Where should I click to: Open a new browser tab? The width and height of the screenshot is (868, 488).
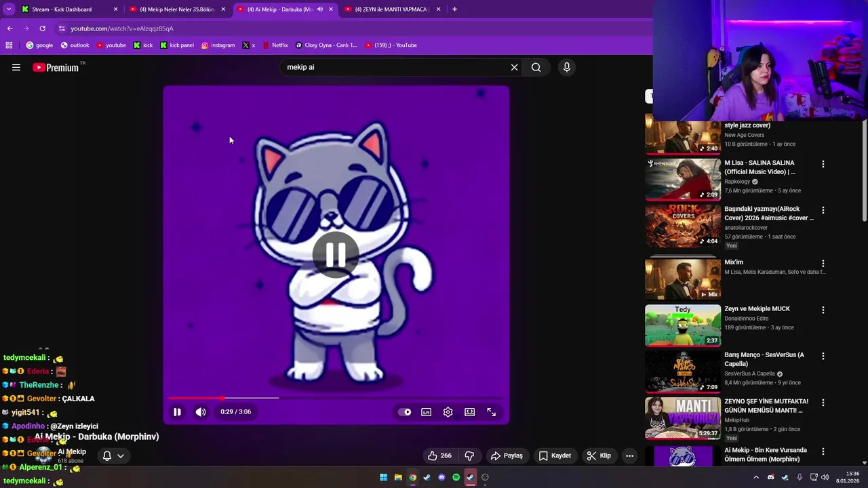point(454,9)
